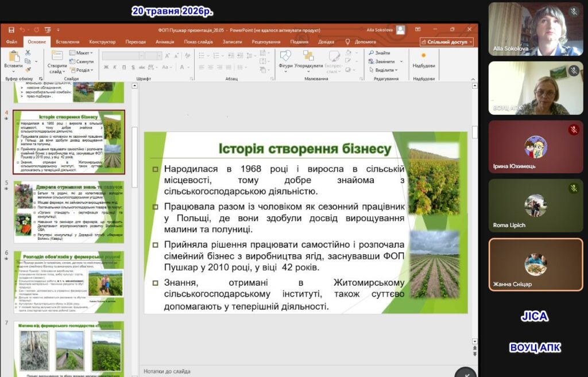Switch to the Показ слайдів tab
This screenshot has height=377, width=588.
click(x=198, y=42)
